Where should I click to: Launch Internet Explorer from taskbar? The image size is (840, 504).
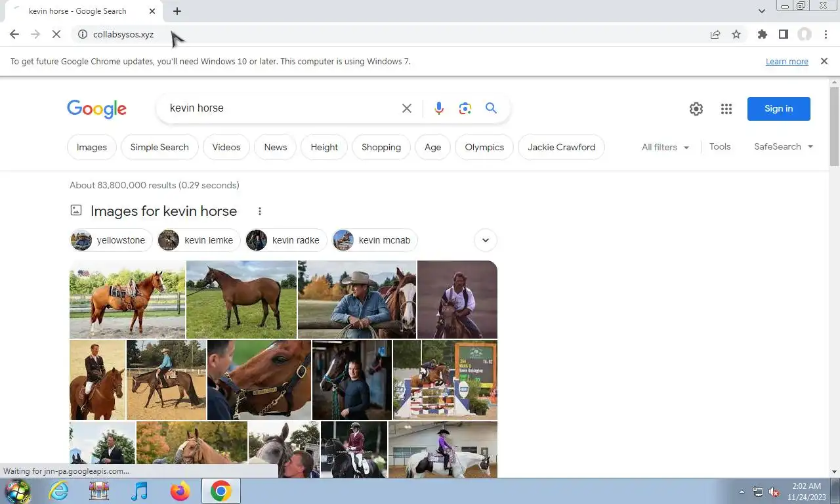coord(58,491)
